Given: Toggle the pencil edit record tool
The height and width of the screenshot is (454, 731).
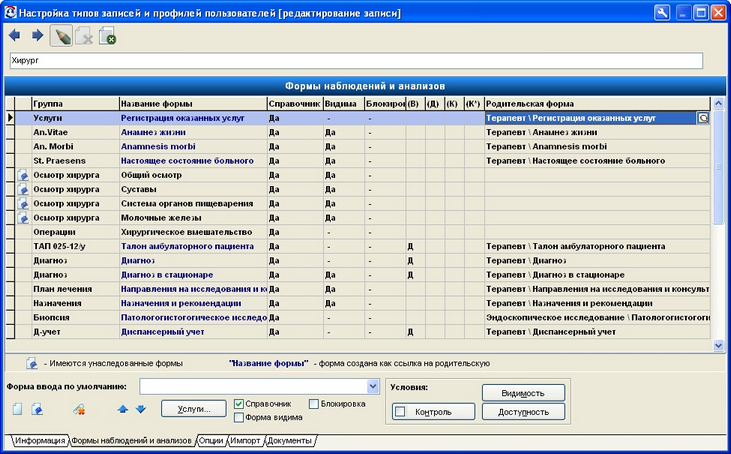Looking at the screenshot, I should tap(61, 36).
